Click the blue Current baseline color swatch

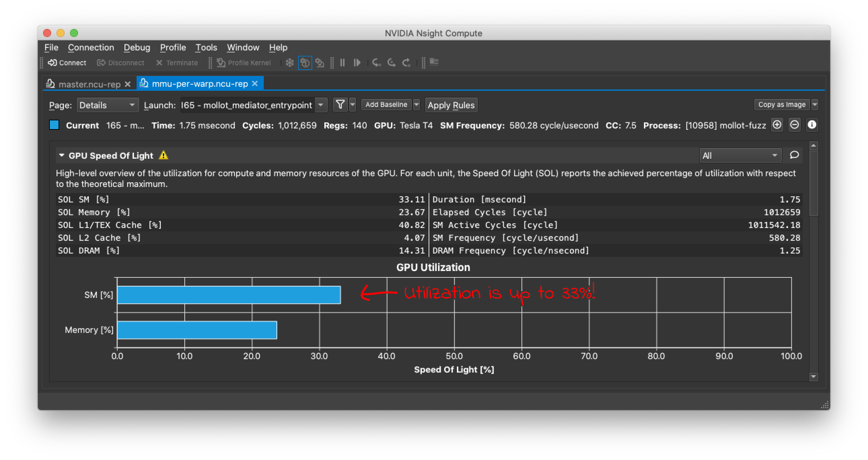(x=54, y=125)
